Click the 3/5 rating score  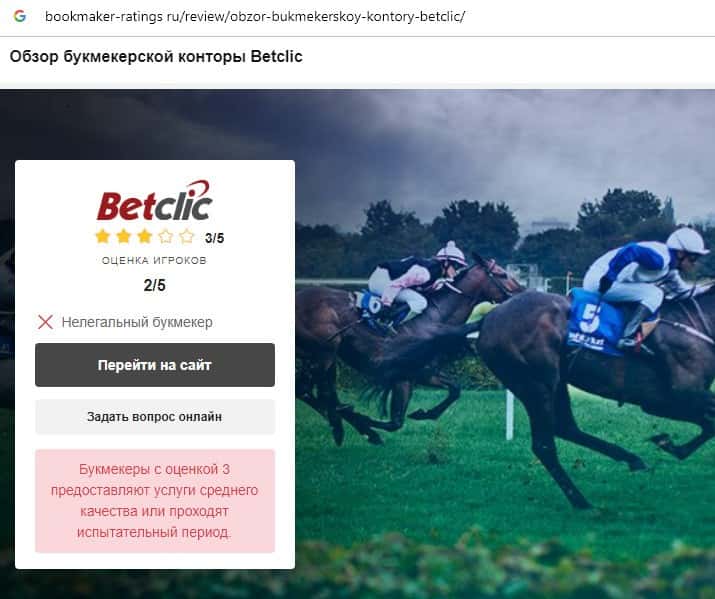pos(214,238)
